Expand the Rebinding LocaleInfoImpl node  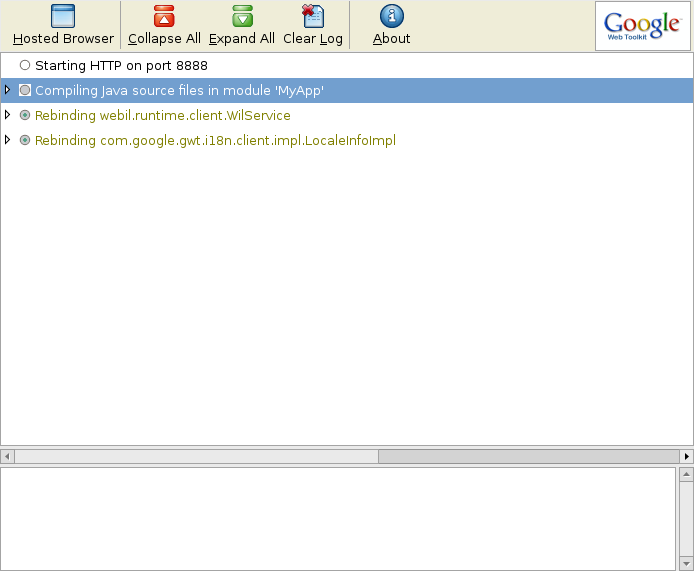[x=8, y=140]
